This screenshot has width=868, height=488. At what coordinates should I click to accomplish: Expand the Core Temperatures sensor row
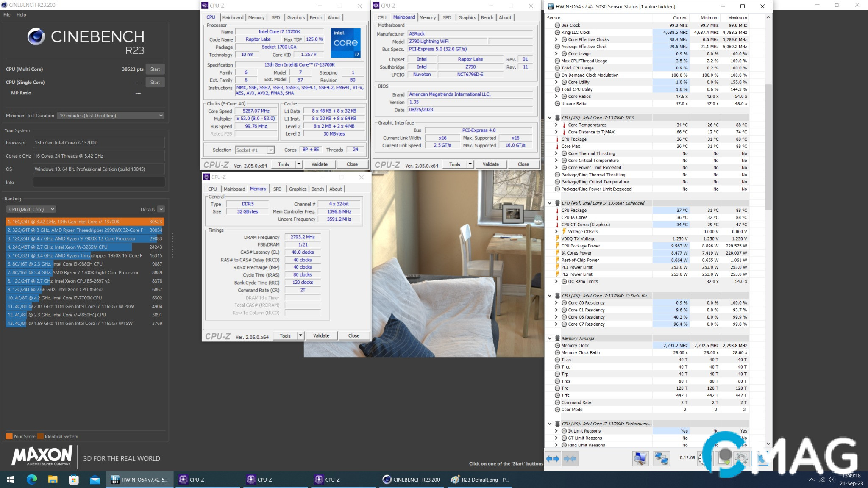pos(556,125)
